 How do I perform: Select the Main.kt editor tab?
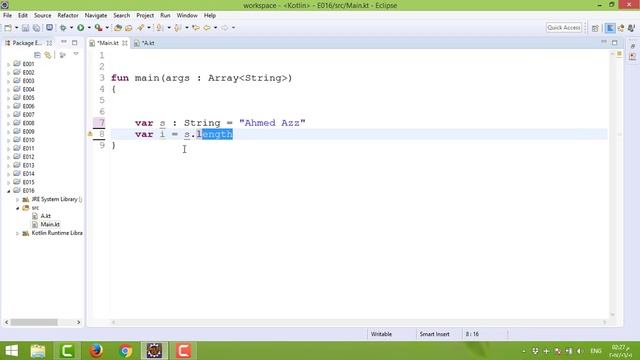(105, 43)
